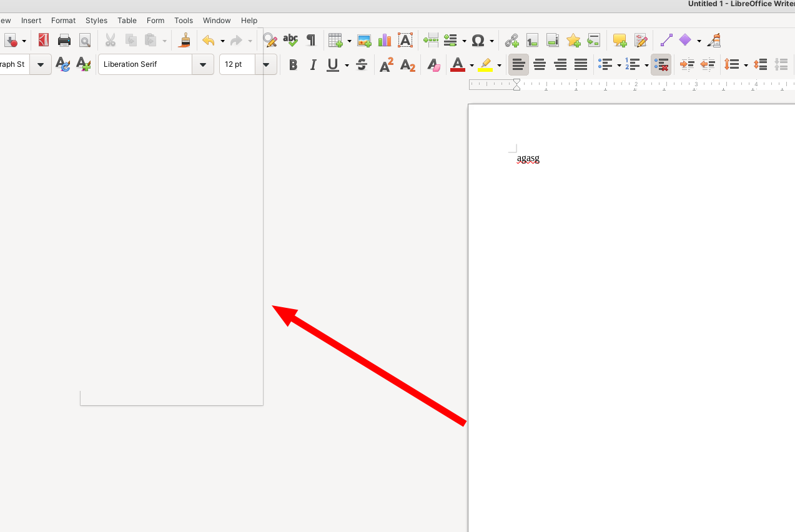Open the Tools menu

point(184,21)
